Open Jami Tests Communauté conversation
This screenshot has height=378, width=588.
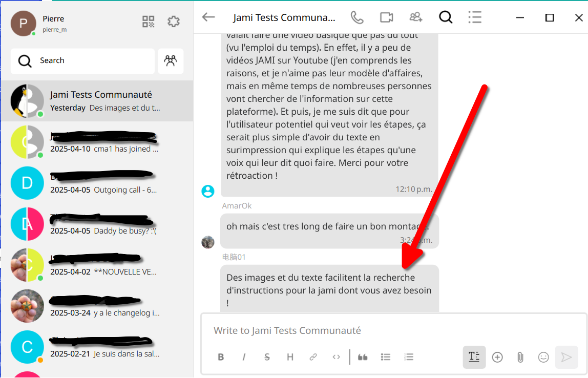97,101
